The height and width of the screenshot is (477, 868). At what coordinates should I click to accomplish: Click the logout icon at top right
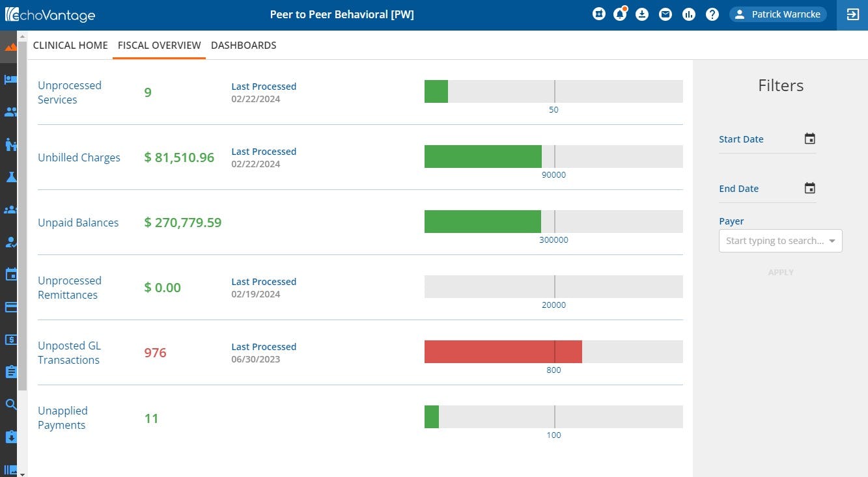pyautogui.click(x=853, y=14)
